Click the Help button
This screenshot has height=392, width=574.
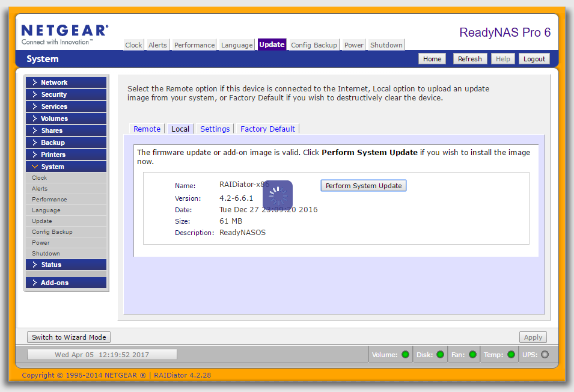pyautogui.click(x=503, y=59)
